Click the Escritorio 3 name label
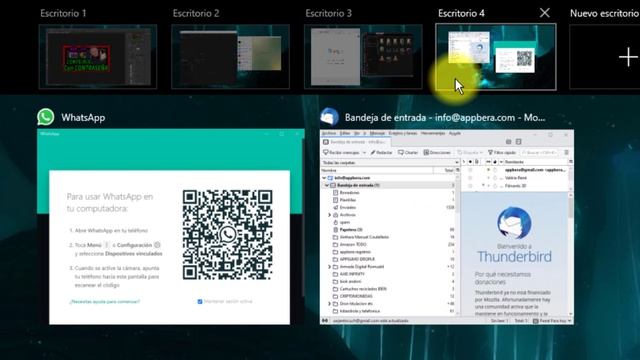Screen dimensions: 640x360 [329, 13]
